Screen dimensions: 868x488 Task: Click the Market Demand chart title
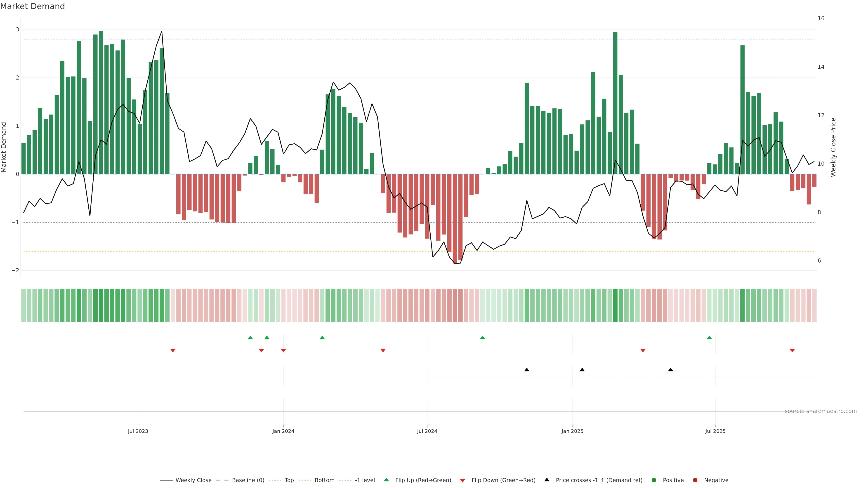(32, 6)
